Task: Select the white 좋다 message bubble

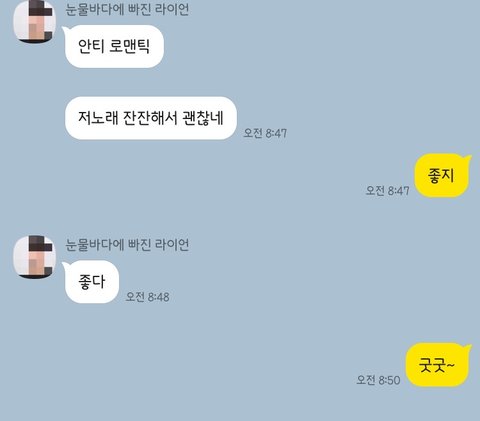Action: click(x=92, y=282)
